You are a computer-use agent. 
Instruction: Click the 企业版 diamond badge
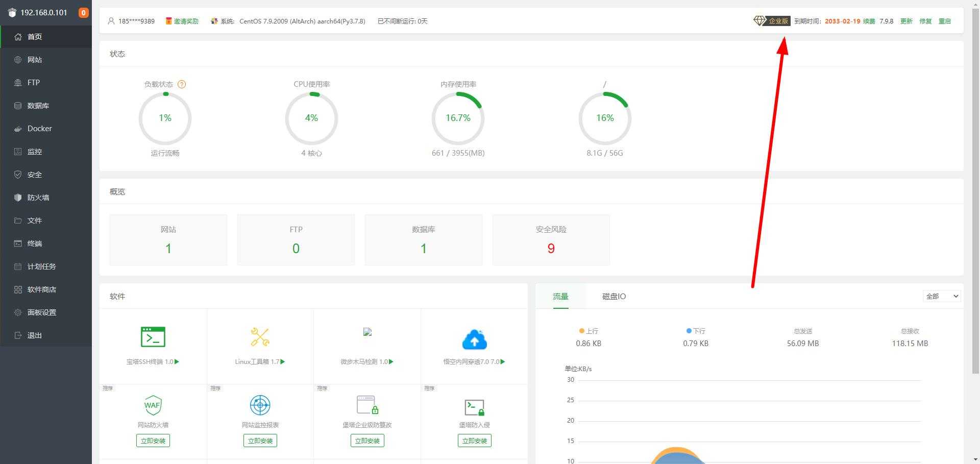[772, 21]
